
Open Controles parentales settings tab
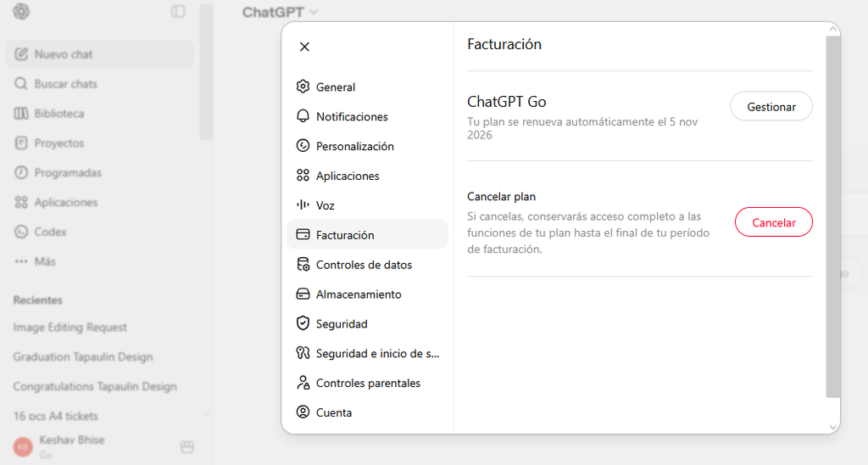[368, 383]
